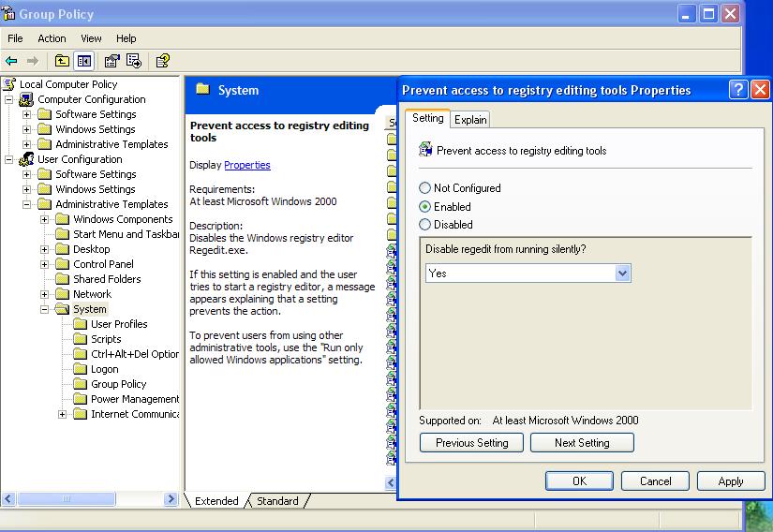This screenshot has width=773, height=532.
Task: Click the Help toolbar icon
Action: [x=163, y=61]
